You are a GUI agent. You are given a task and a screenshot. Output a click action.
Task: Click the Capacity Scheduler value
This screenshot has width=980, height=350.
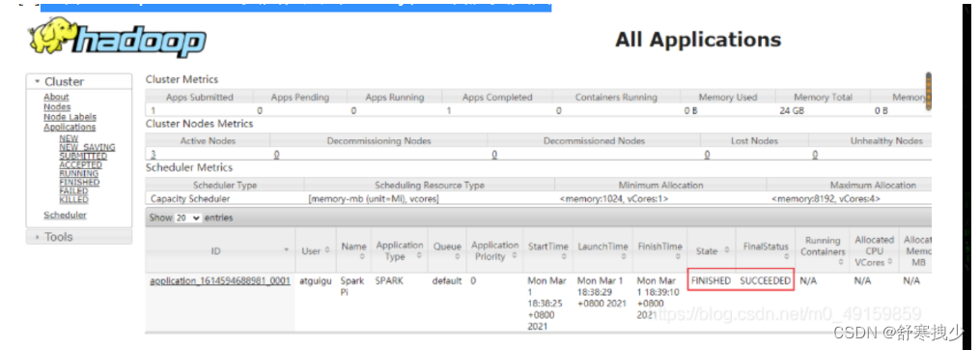click(x=190, y=198)
